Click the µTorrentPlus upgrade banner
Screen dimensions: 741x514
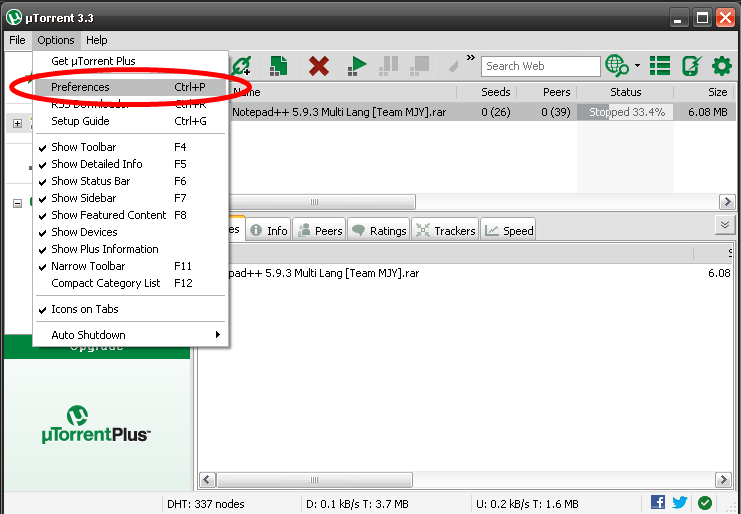[97, 423]
